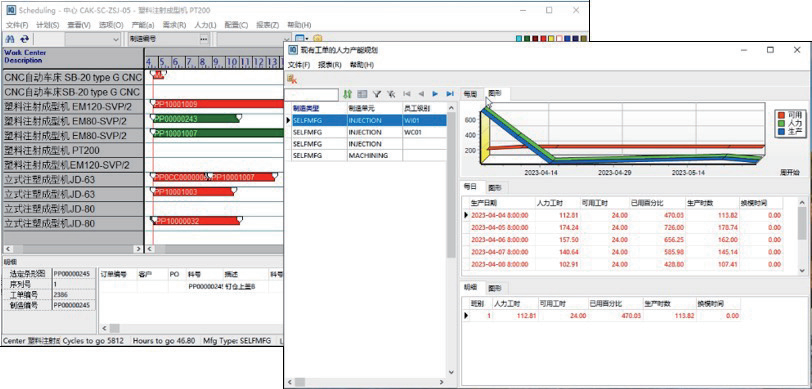
Task: Click the 2023-04-05 8:00:00 row
Action: tap(622, 227)
